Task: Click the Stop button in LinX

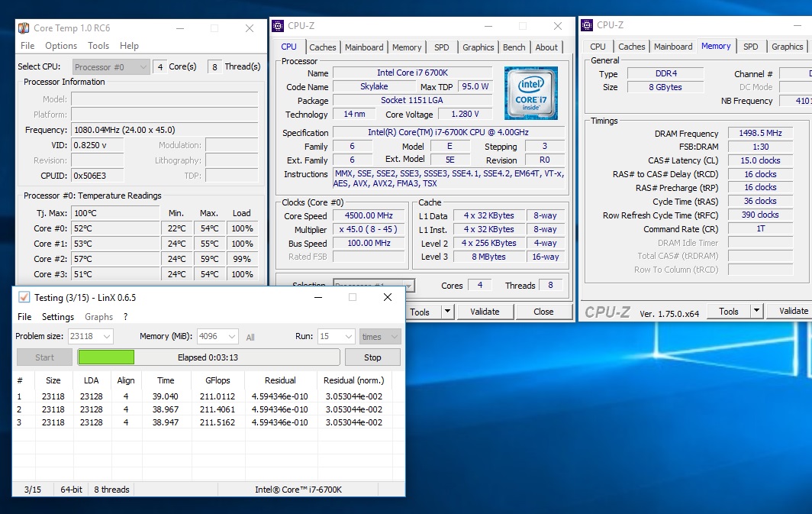Action: point(372,357)
